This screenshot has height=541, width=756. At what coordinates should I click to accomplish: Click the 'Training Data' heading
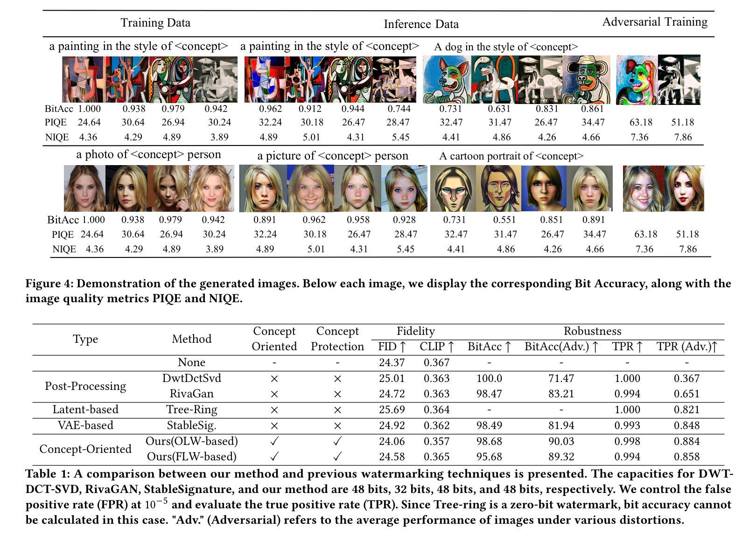tap(155, 23)
